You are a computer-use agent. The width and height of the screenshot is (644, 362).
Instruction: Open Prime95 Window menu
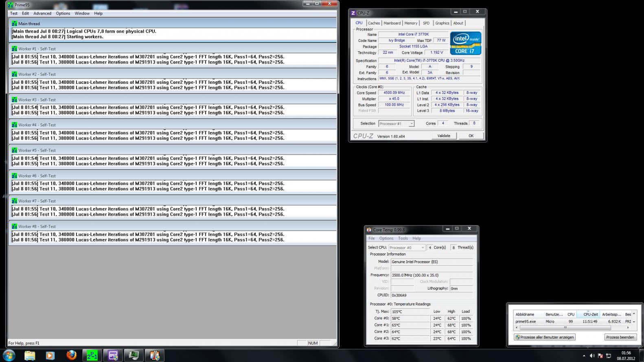coord(82,13)
